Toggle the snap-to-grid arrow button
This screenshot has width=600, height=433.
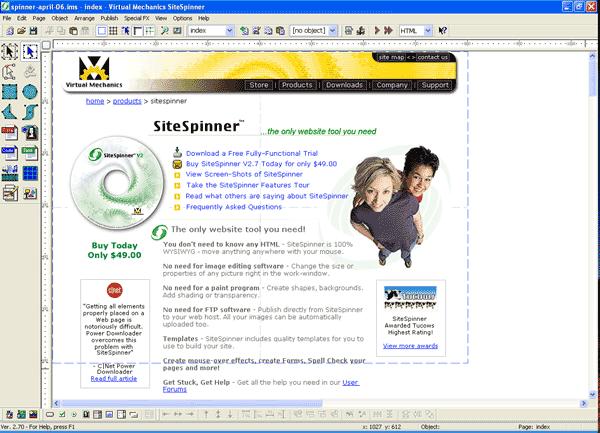click(x=125, y=31)
